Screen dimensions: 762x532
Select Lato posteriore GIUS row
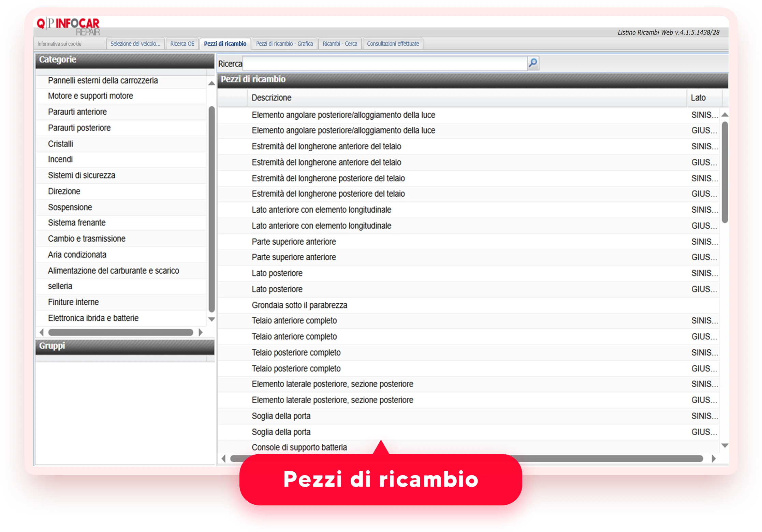pos(468,289)
